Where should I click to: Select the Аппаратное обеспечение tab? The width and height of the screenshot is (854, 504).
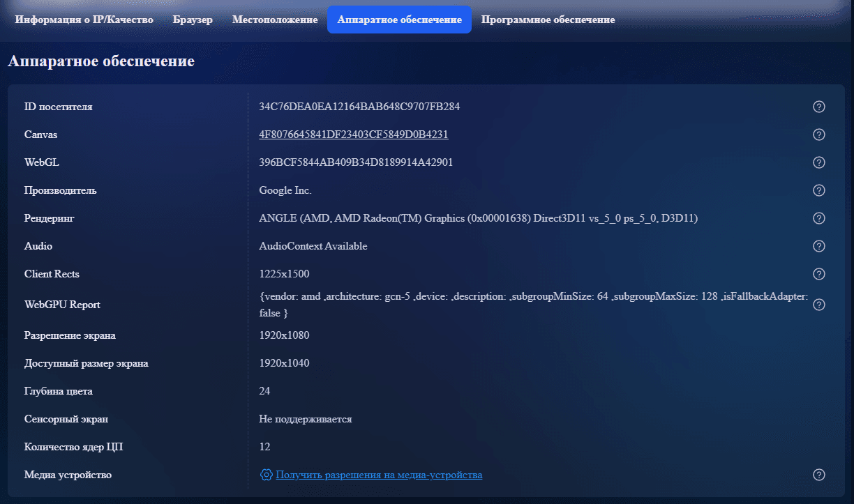coord(399,20)
